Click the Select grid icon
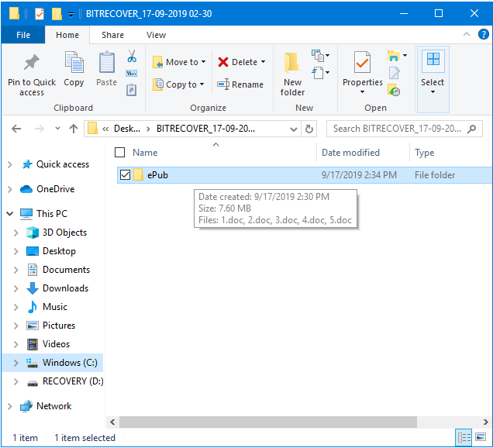493x448 pixels. coord(433,59)
